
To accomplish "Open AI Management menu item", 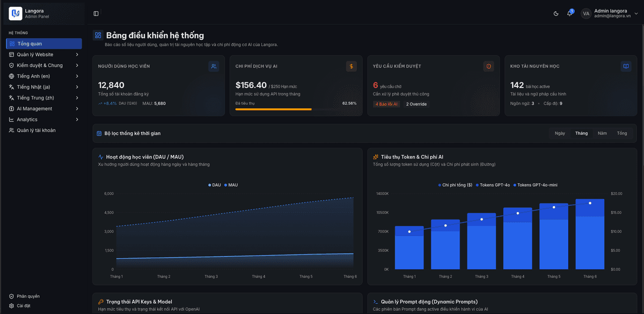I will point(44,108).
